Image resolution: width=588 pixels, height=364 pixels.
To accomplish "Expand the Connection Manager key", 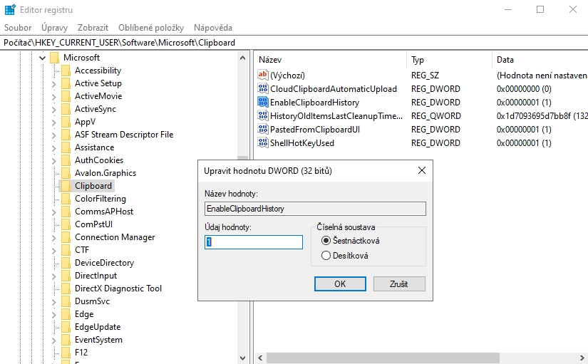I will 53,237.
